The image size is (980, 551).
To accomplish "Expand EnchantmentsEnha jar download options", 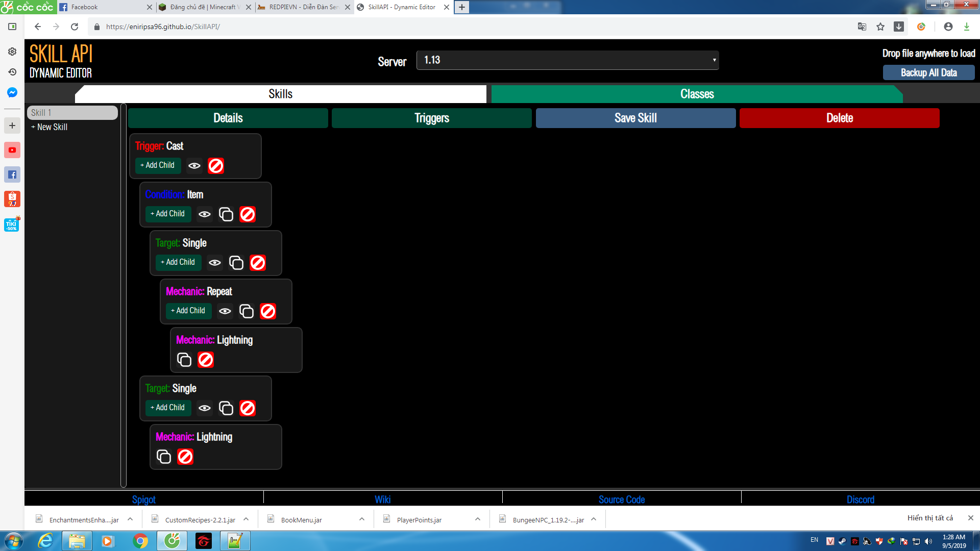I will point(130,519).
